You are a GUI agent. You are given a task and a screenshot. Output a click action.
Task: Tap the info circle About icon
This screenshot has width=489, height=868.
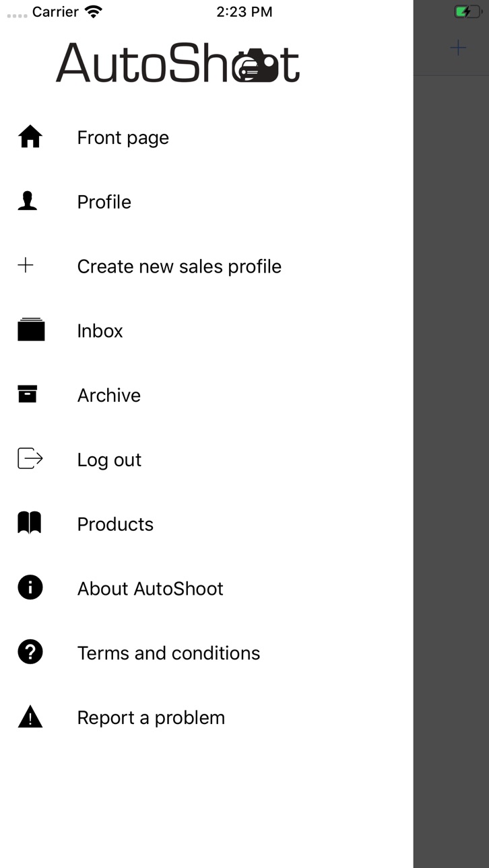[x=30, y=587]
